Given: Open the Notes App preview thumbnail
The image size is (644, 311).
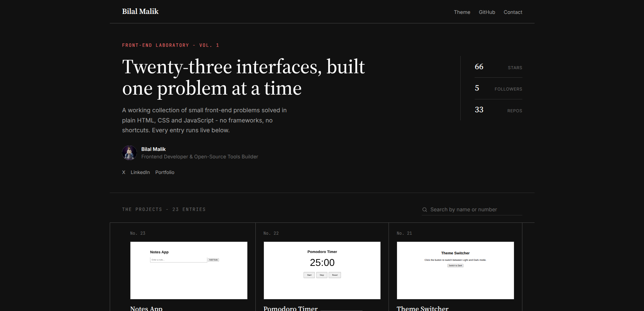Looking at the screenshot, I should click(x=189, y=270).
